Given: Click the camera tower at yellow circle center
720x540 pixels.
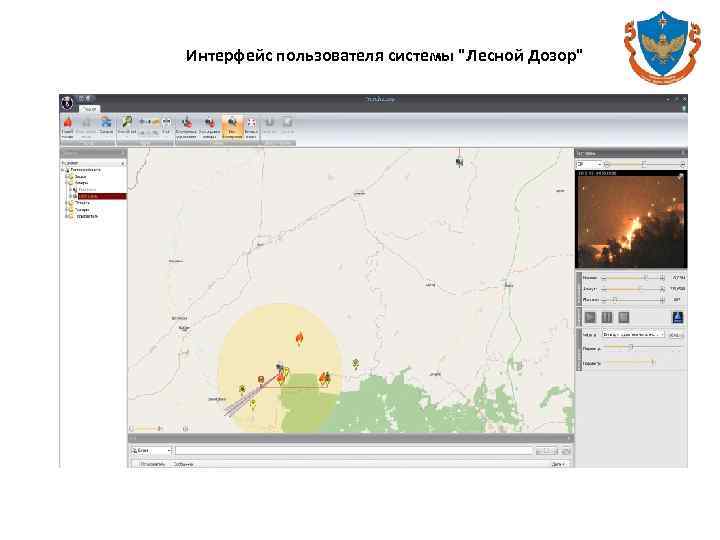Looking at the screenshot, I should click(x=279, y=367).
